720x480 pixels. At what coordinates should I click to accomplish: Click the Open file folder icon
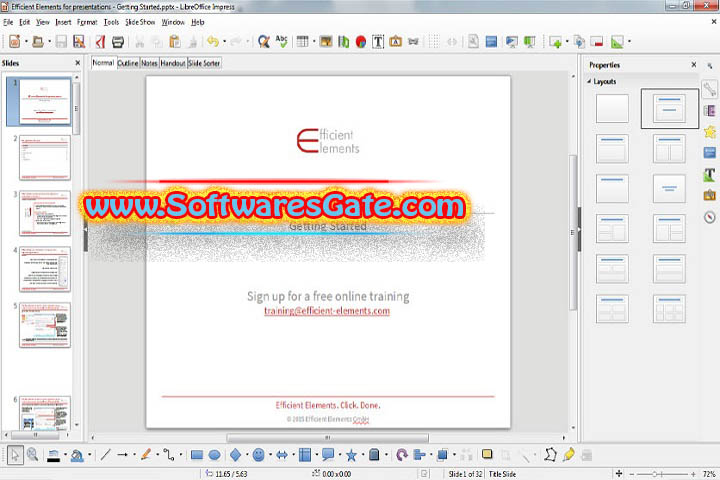[x=38, y=42]
